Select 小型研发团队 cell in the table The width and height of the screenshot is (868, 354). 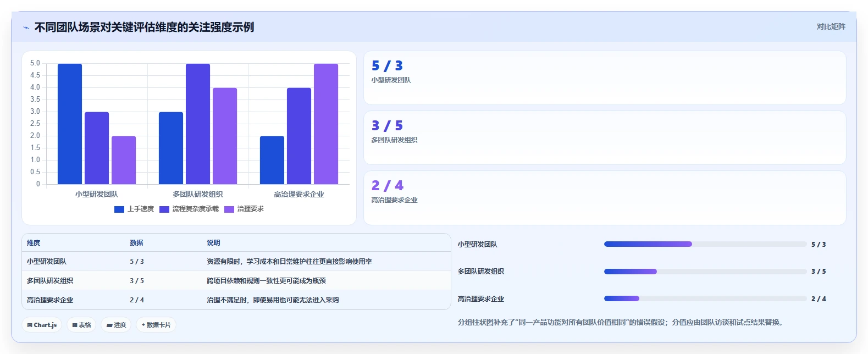pyautogui.click(x=47, y=262)
